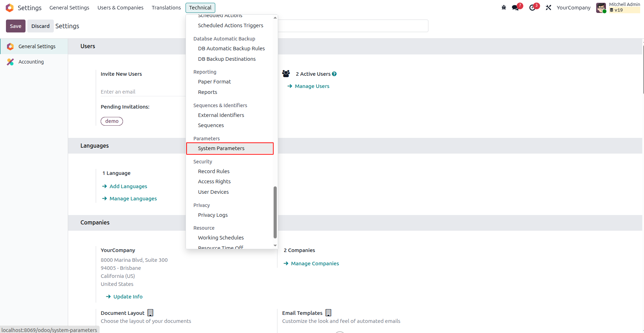This screenshot has width=644, height=333.
Task: Open DB Backup Destinations
Action: 227,59
